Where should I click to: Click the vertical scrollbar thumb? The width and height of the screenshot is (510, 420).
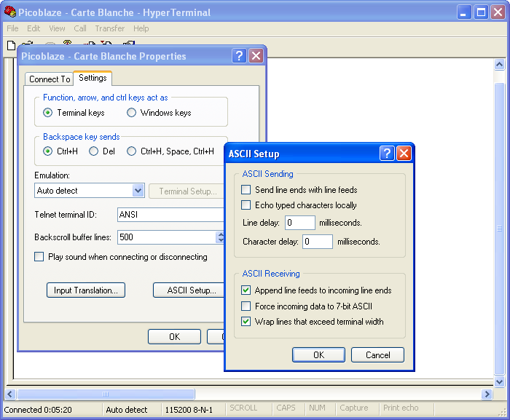click(x=499, y=229)
